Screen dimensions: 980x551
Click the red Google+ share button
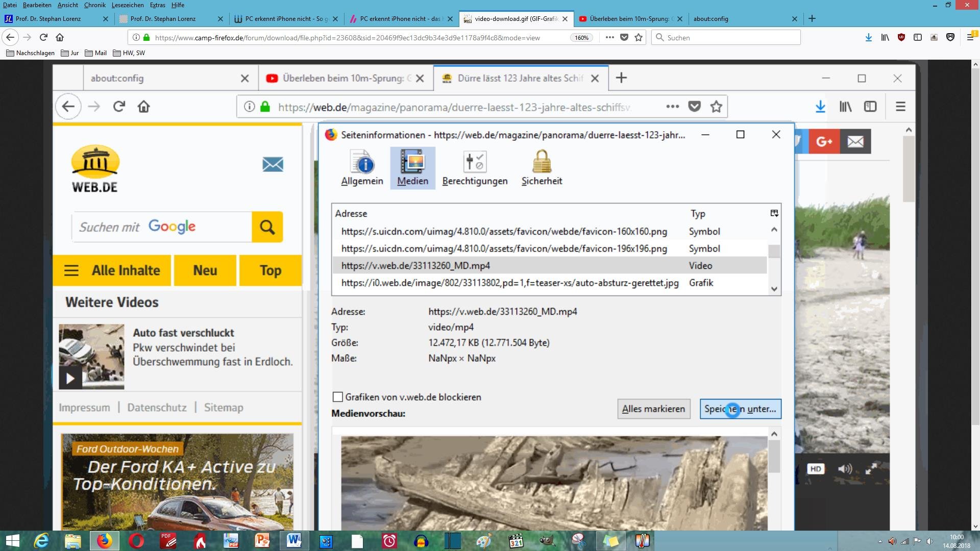point(824,141)
